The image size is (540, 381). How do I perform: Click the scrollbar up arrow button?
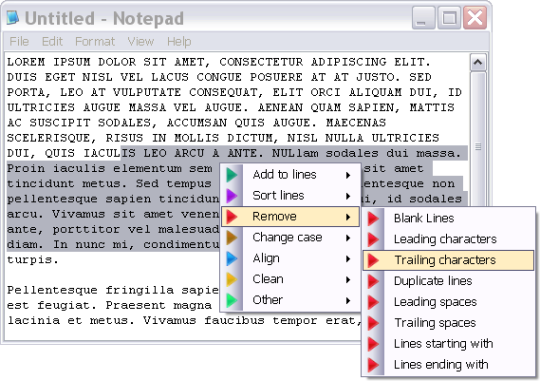pyautogui.click(x=478, y=62)
